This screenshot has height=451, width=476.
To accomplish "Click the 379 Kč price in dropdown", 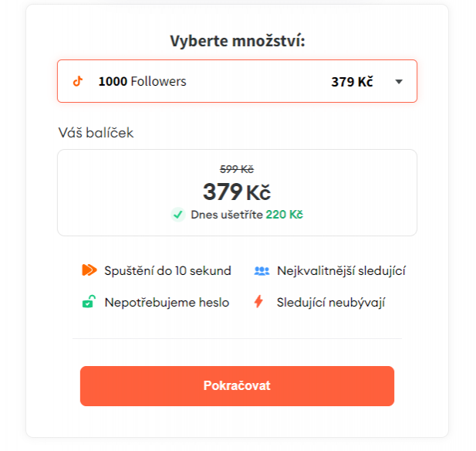I will click(352, 82).
